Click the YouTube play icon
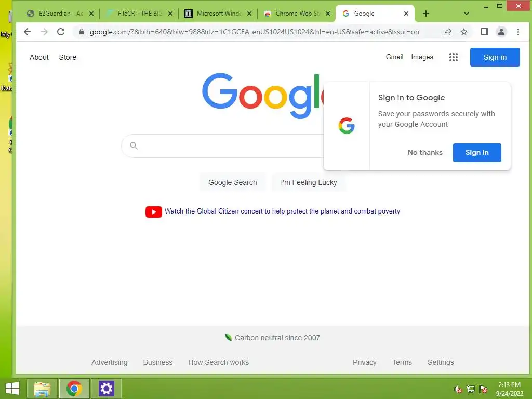The width and height of the screenshot is (532, 399). click(x=153, y=212)
